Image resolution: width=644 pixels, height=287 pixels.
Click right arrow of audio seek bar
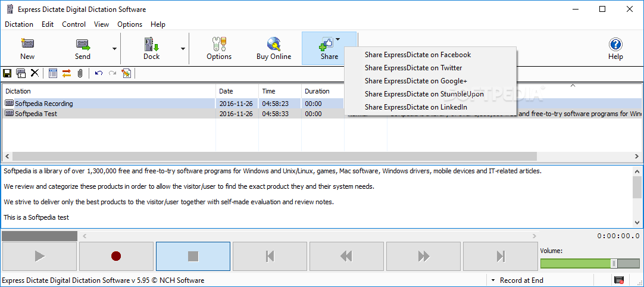[x=534, y=236]
